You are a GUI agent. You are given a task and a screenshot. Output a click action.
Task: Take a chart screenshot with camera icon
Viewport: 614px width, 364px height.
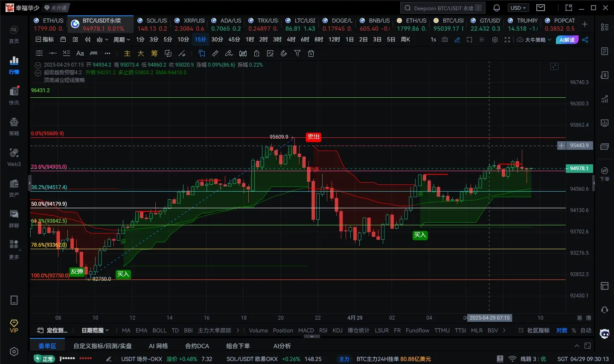point(445,40)
